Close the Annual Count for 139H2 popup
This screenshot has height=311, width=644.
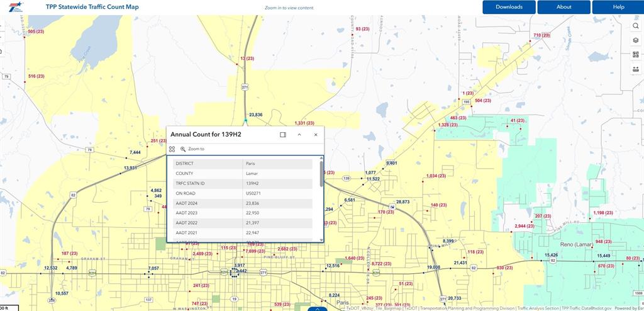[316, 135]
